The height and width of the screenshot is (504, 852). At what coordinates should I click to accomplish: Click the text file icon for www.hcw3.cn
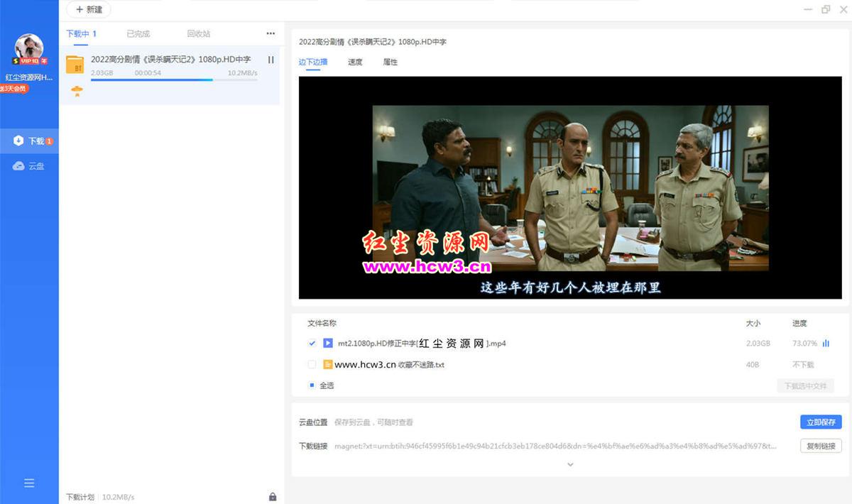328,365
